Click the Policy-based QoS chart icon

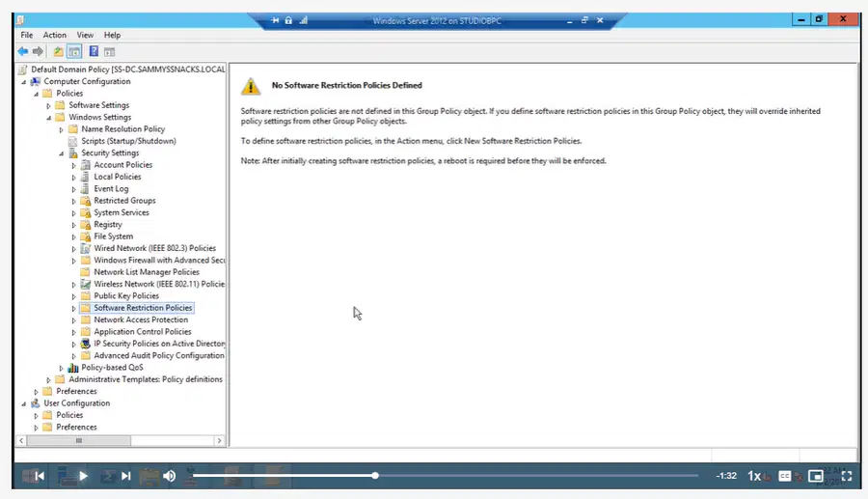[x=73, y=368]
